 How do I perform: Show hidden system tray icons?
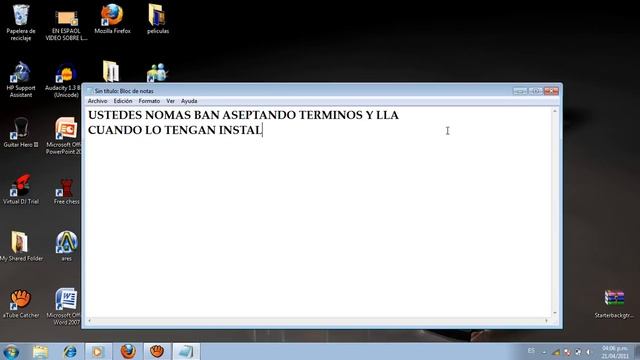point(544,352)
